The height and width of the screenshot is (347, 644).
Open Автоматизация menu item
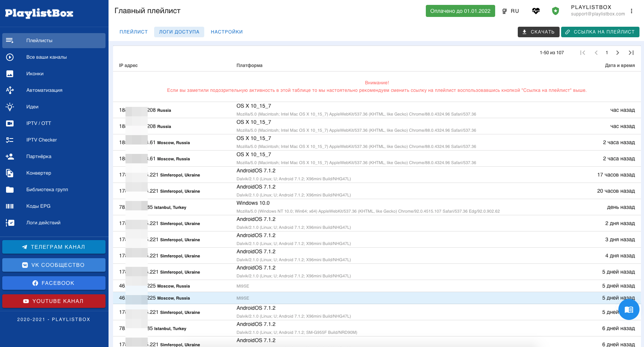pyautogui.click(x=54, y=90)
